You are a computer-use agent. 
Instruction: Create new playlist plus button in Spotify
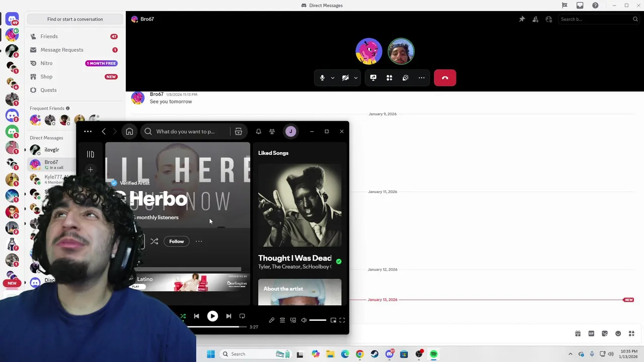point(91,169)
